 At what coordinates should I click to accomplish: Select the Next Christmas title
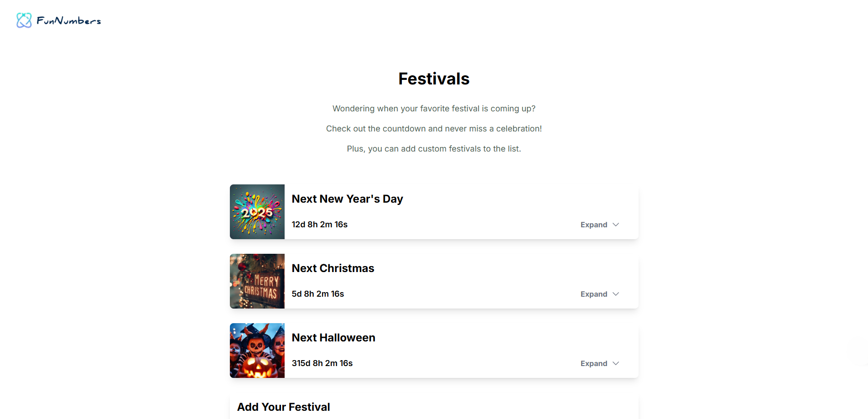(x=333, y=268)
